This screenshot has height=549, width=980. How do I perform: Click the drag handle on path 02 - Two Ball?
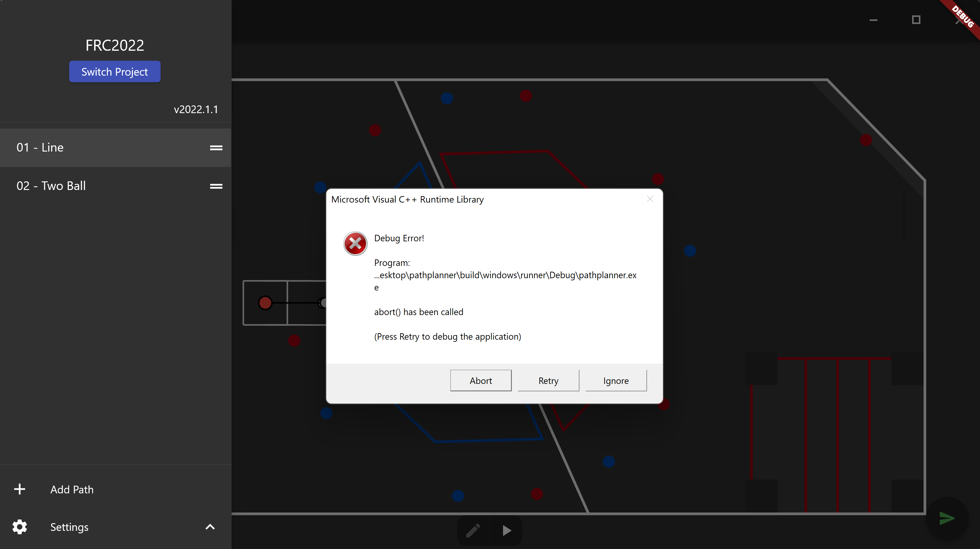click(x=216, y=186)
